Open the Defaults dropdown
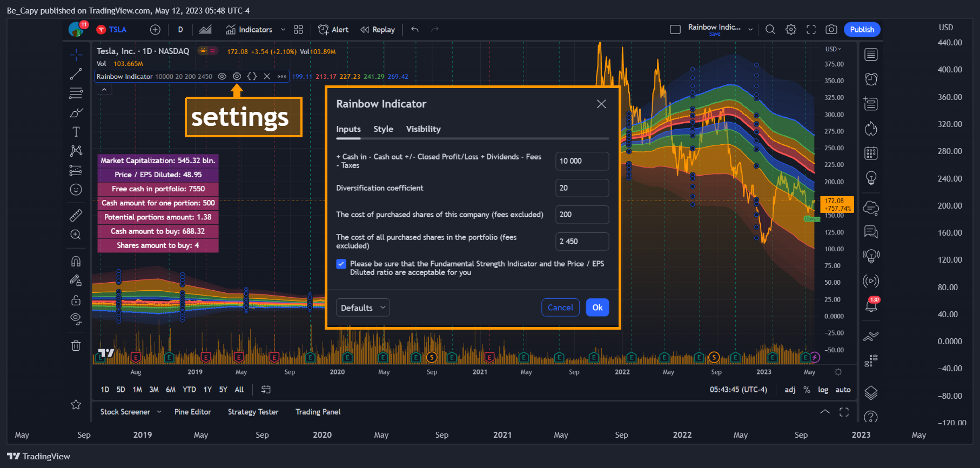980x468 pixels. coord(363,307)
